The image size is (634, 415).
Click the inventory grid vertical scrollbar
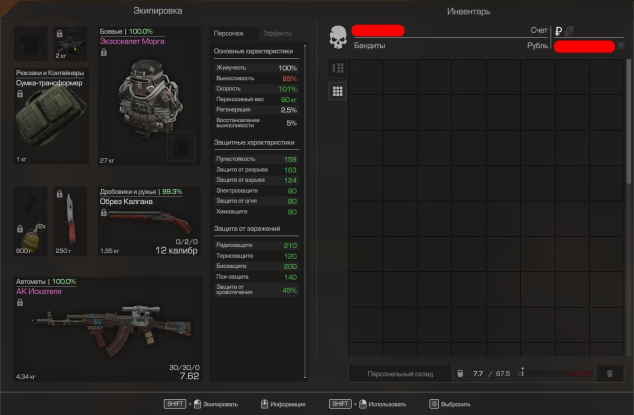[629, 121]
